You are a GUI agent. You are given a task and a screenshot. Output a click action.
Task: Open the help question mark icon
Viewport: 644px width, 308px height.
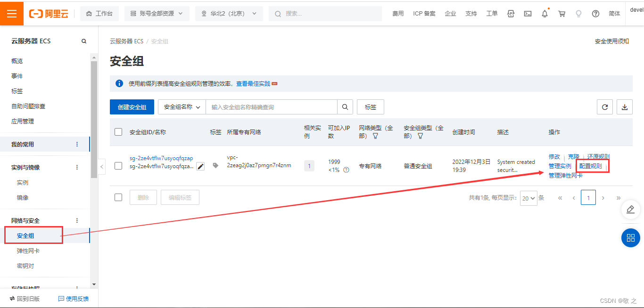click(595, 14)
